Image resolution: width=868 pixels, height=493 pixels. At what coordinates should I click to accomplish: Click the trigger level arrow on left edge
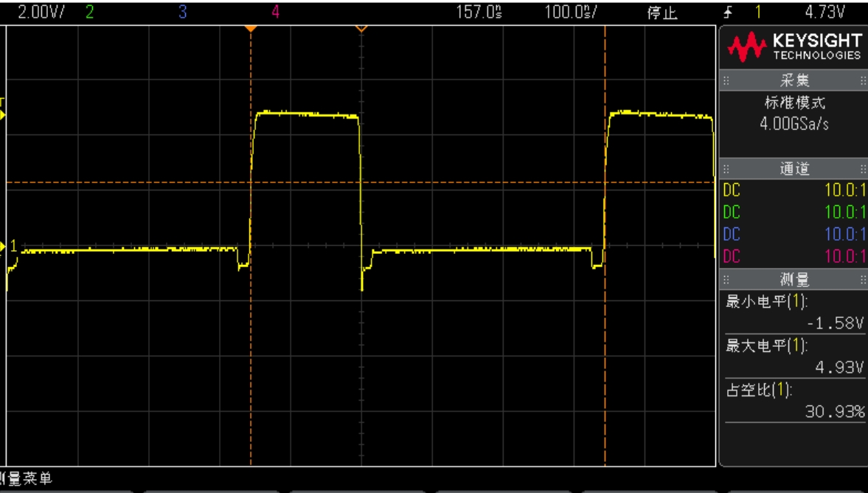[2, 114]
